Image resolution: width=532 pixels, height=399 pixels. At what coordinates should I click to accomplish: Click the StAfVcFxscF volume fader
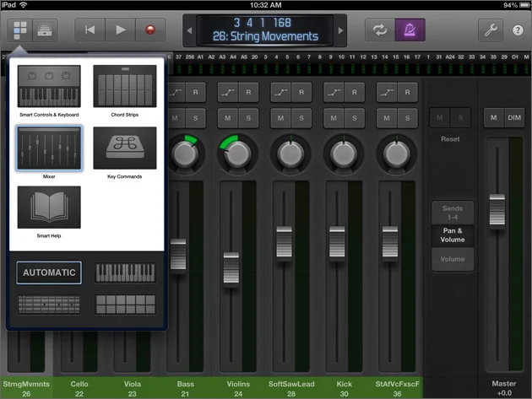coord(390,242)
